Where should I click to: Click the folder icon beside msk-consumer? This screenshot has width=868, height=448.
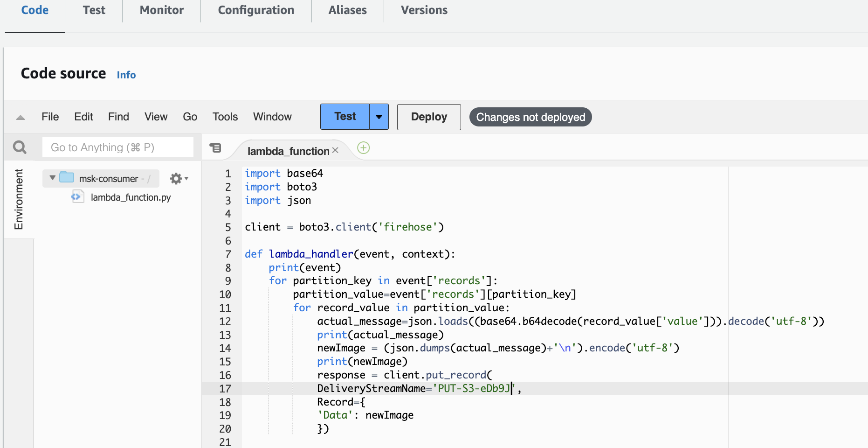[x=67, y=178]
